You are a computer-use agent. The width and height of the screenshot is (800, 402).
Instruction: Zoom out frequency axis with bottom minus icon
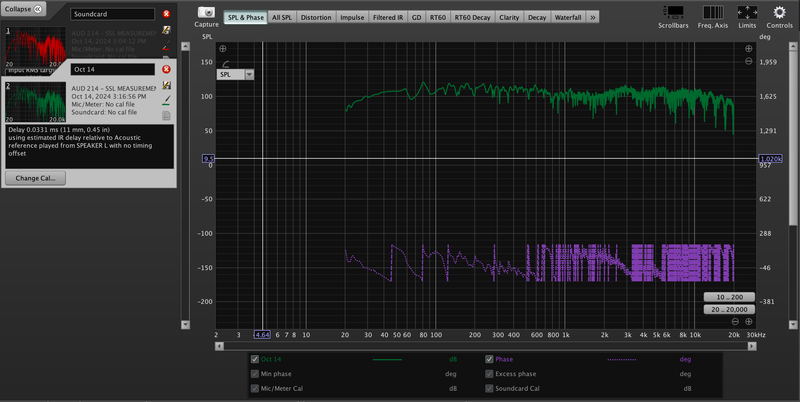[x=735, y=321]
